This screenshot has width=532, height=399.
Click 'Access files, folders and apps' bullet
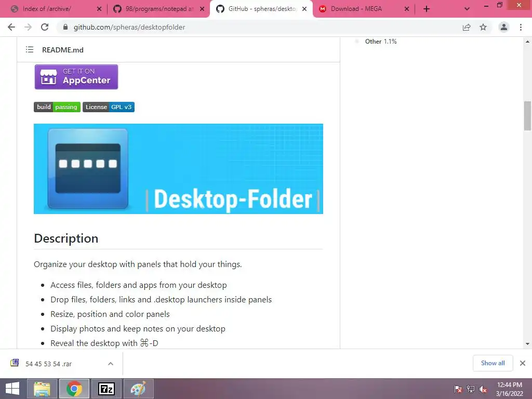pyautogui.click(x=138, y=285)
